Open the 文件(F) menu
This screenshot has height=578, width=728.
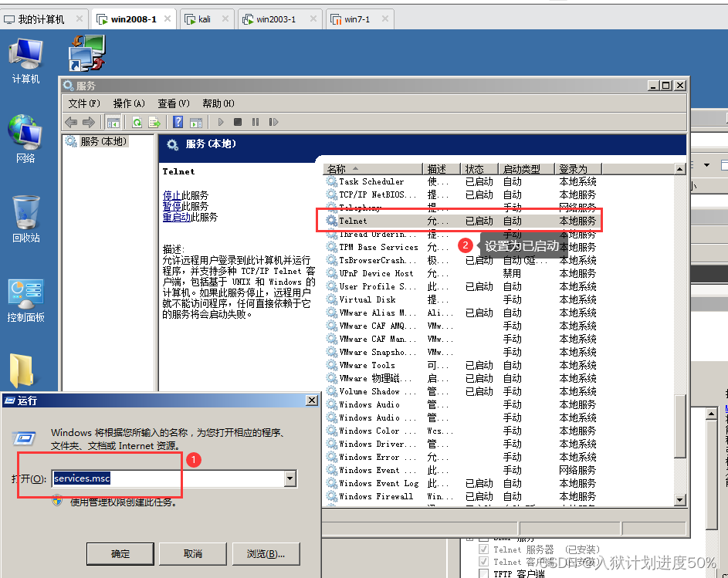(84, 103)
